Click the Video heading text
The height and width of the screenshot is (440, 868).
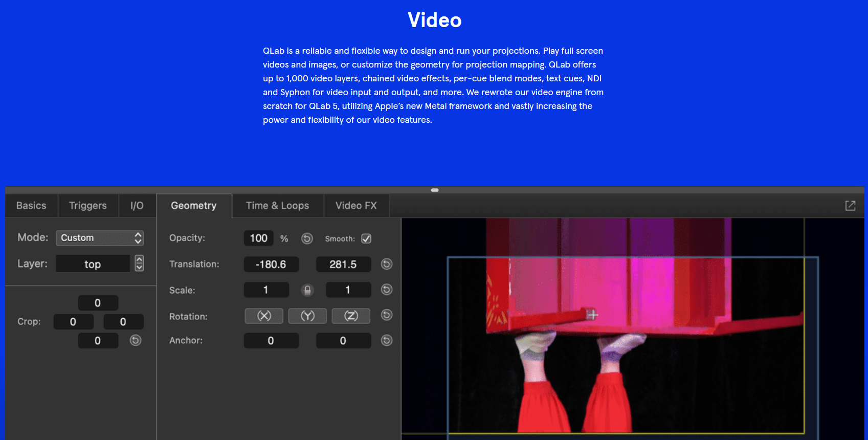[435, 20]
